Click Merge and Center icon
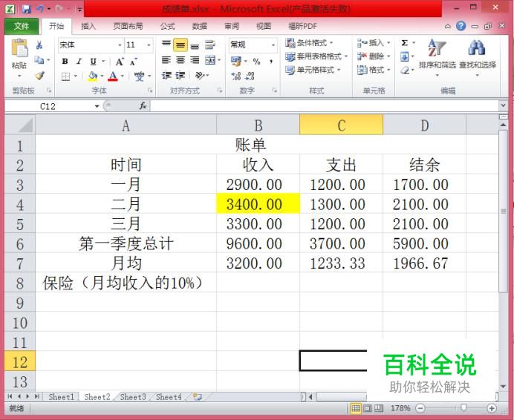The image size is (514, 420). (x=210, y=60)
